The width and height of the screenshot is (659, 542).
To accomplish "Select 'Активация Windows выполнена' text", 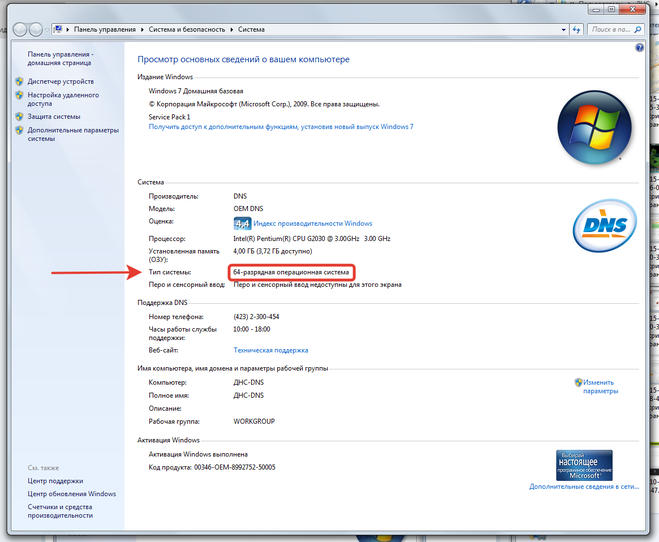I will pos(198,454).
